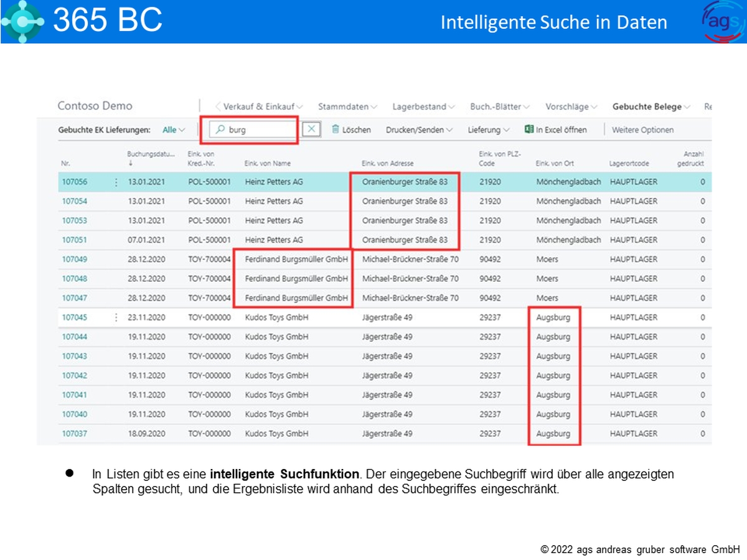Sort by the Nr. column header

point(66,164)
